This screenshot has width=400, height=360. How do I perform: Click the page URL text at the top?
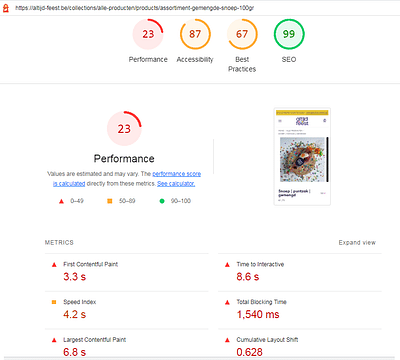134,8
